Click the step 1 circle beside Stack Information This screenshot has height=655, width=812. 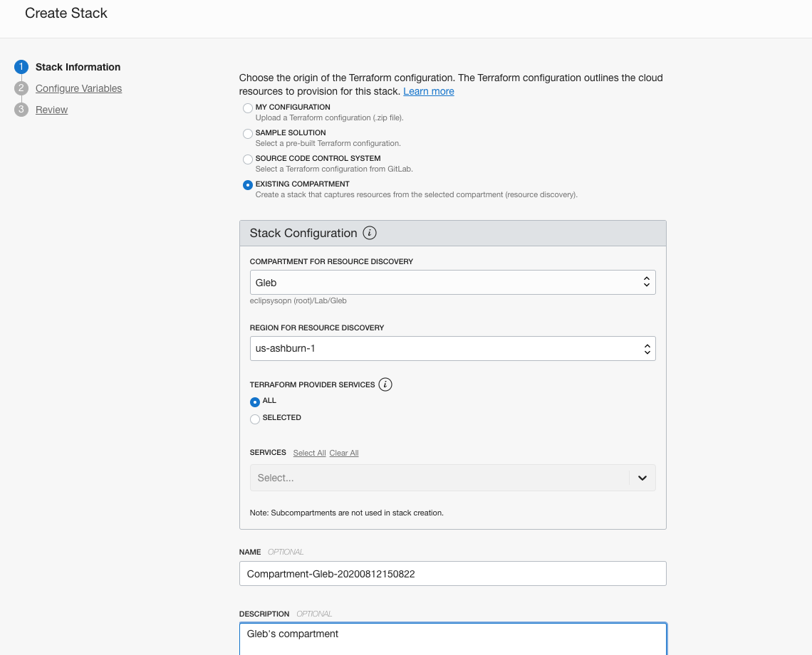tap(21, 67)
